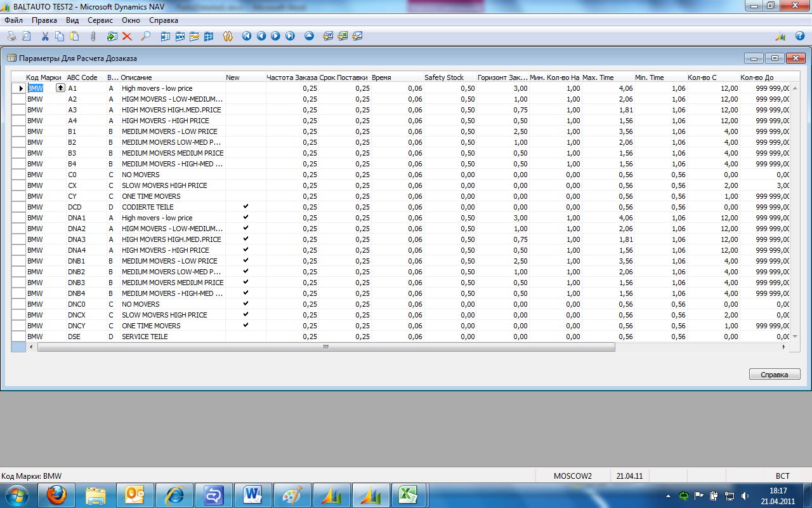Click the Print toolbar icon
The height and width of the screenshot is (508, 812).
point(12,36)
